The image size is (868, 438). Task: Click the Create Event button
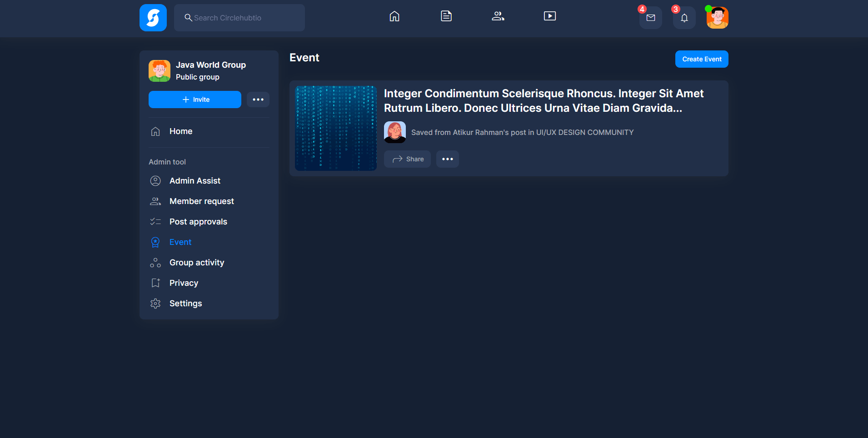click(702, 59)
